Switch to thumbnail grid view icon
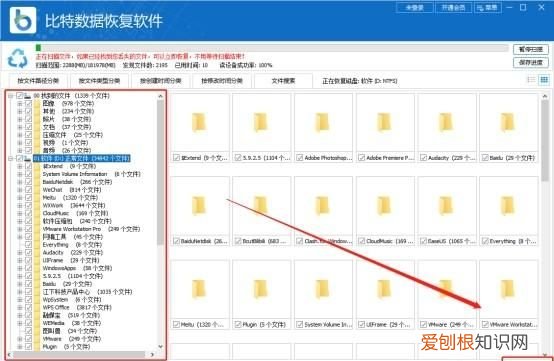Image resolution: width=554 pixels, height=361 pixels. point(544,80)
